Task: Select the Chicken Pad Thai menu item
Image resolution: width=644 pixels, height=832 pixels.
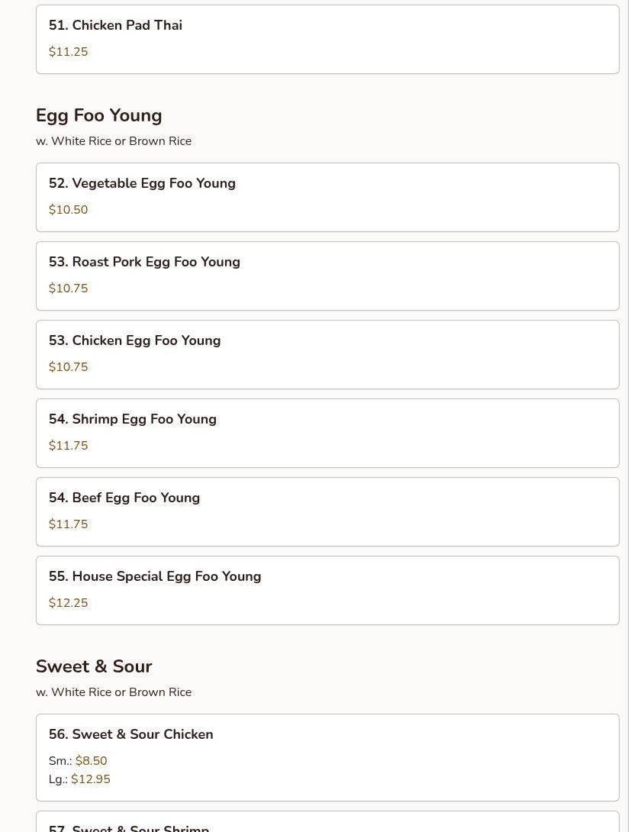Action: click(115, 25)
